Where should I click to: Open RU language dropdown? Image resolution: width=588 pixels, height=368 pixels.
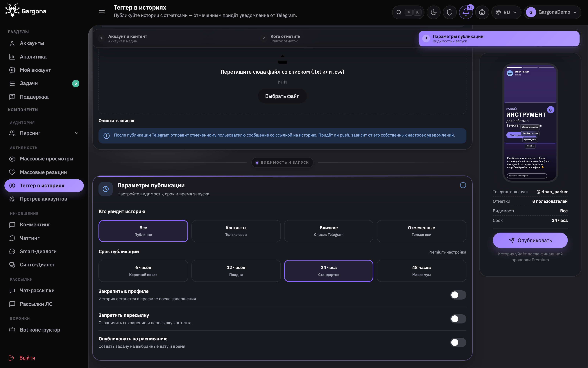click(x=506, y=12)
